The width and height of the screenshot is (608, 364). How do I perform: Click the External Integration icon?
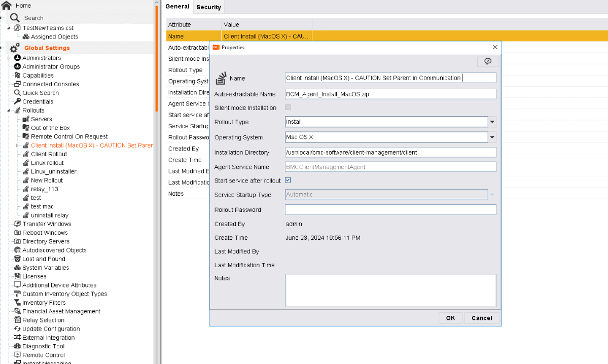point(17,337)
